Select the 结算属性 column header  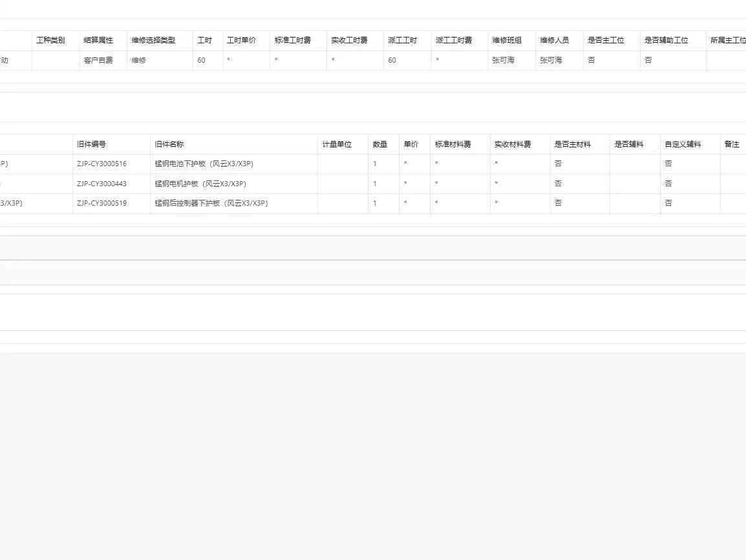[98, 41]
